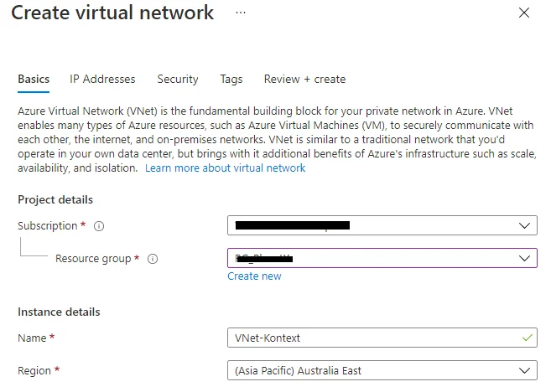This screenshot has height=392, width=551.
Task: Click the Create virtual network title
Action: click(x=113, y=13)
